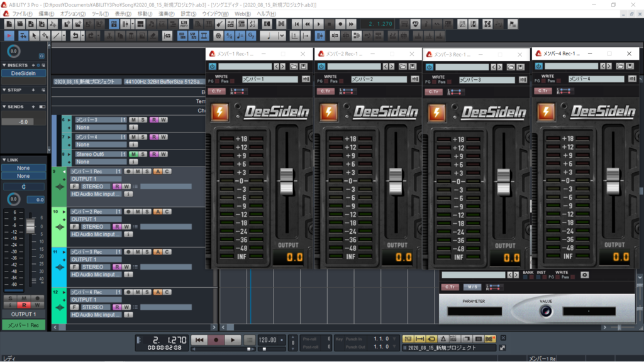Click the channel strip volume fader
Viewport: 644px width, 362px height.
[30, 226]
